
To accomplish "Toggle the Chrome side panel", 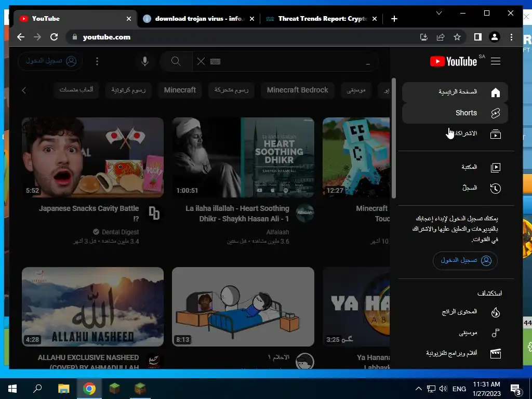I will (x=478, y=37).
